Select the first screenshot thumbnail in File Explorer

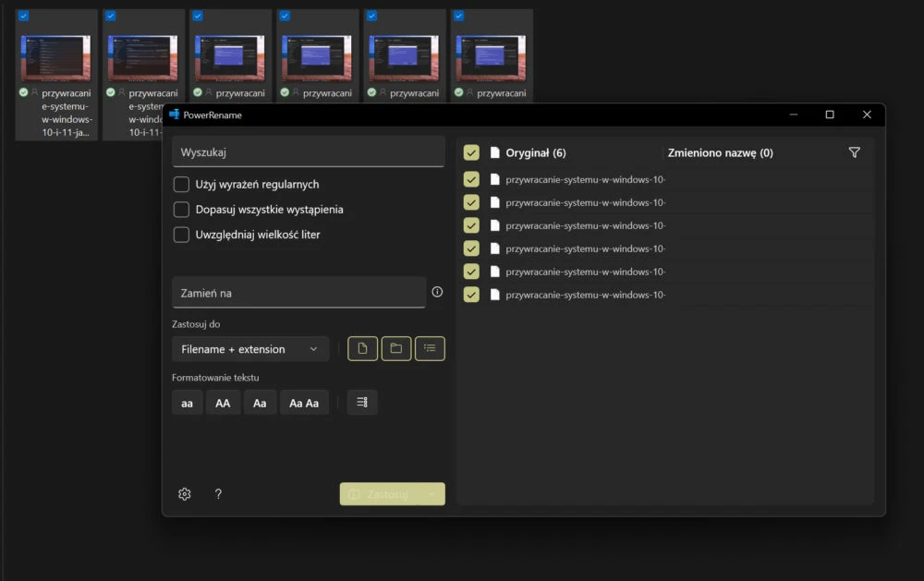(56, 58)
